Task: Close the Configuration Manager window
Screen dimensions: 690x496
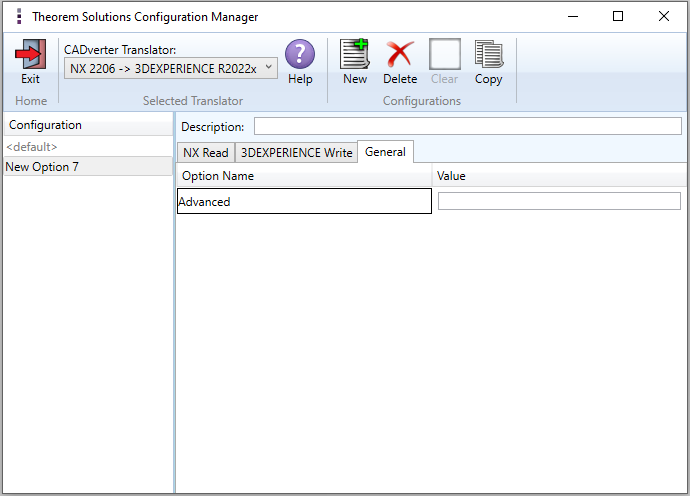Action: [664, 17]
